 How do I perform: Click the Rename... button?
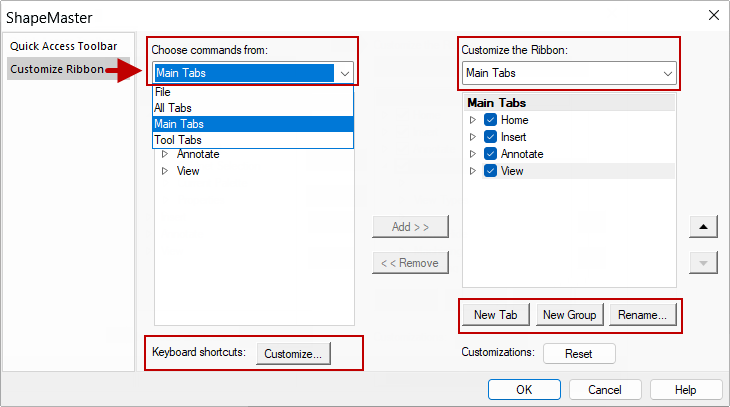(642, 315)
